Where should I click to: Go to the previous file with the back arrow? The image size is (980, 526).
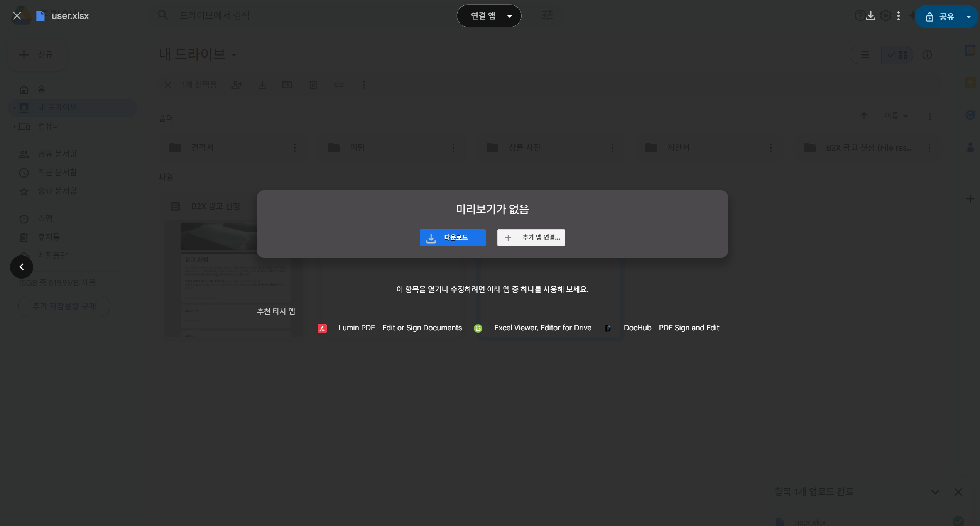[22, 267]
